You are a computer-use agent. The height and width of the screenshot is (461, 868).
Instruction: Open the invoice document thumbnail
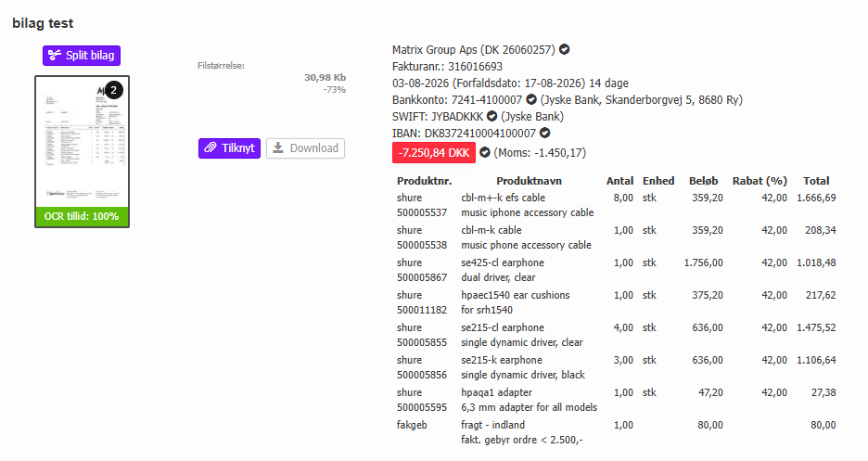click(82, 142)
